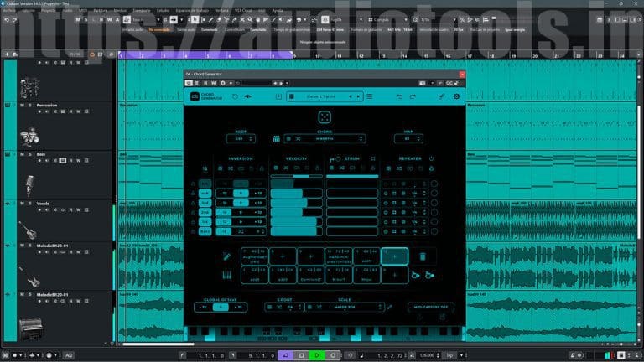Toggle the MIDI Capture Off button
Screen dimensions: 644x362
coord(430,307)
